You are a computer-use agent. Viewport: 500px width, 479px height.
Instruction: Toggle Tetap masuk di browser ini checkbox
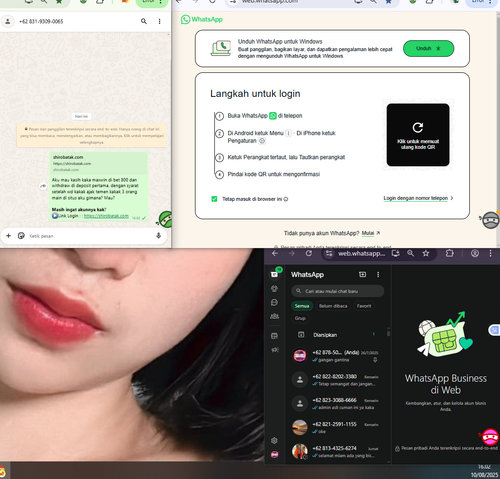click(x=214, y=199)
